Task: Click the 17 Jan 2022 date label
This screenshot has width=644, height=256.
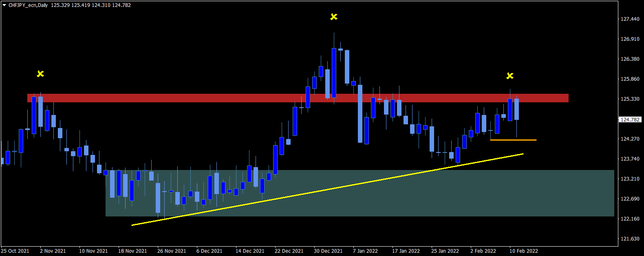Action: tap(406, 251)
